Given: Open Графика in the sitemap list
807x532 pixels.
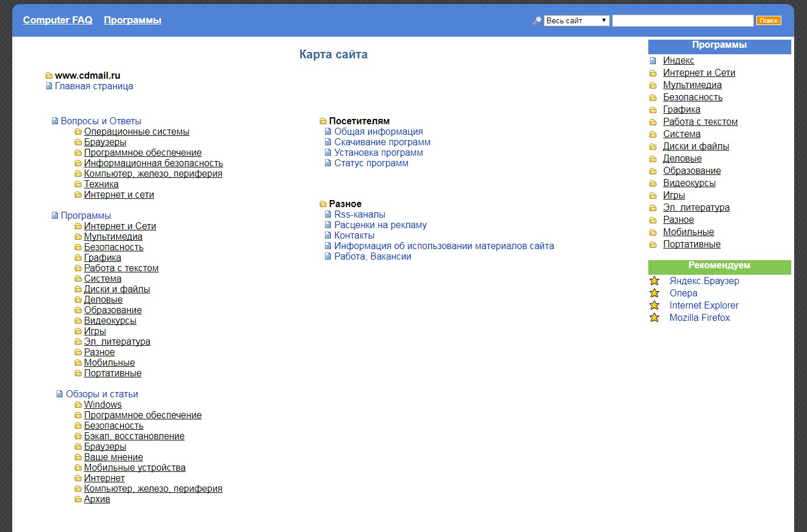Looking at the screenshot, I should 103,258.
